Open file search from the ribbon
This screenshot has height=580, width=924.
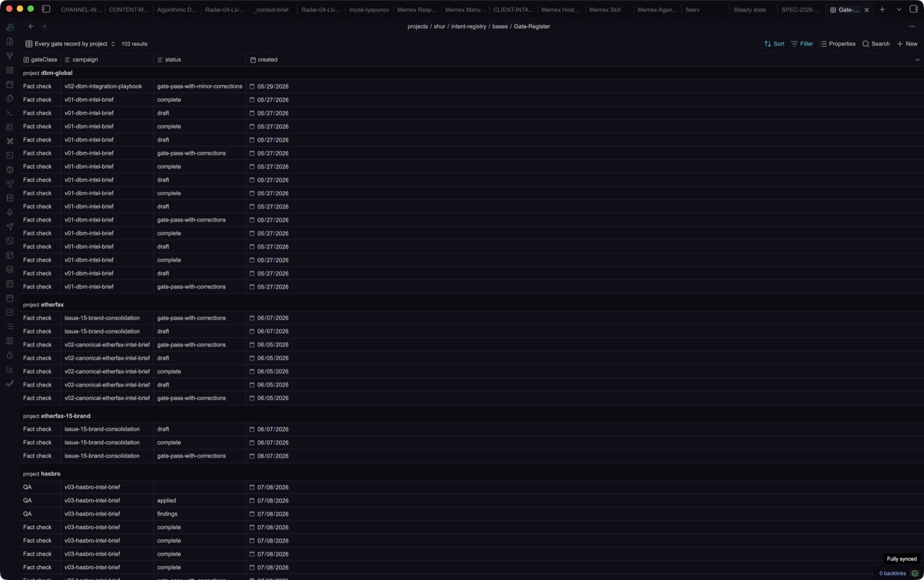pyautogui.click(x=10, y=42)
